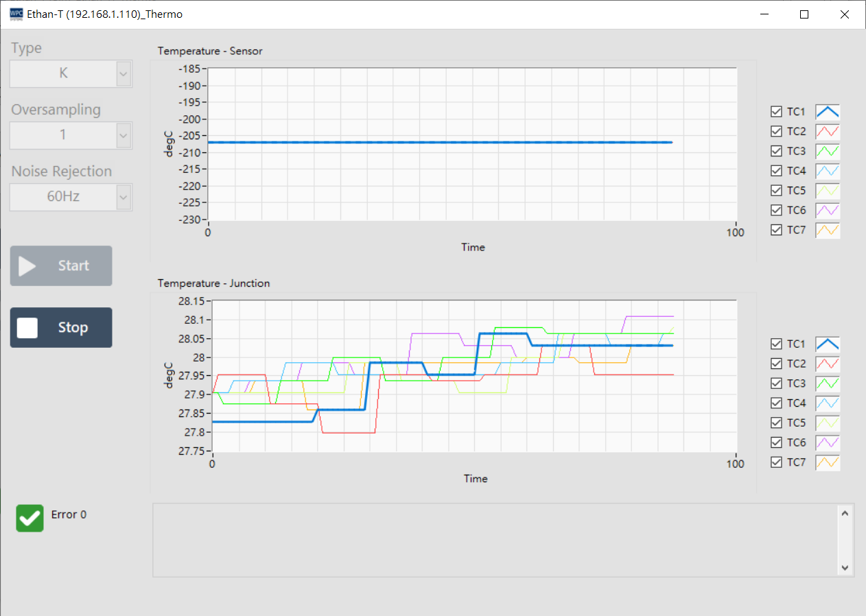The width and height of the screenshot is (866, 616).
Task: Open the thermocouple Type dropdown
Action: (124, 73)
